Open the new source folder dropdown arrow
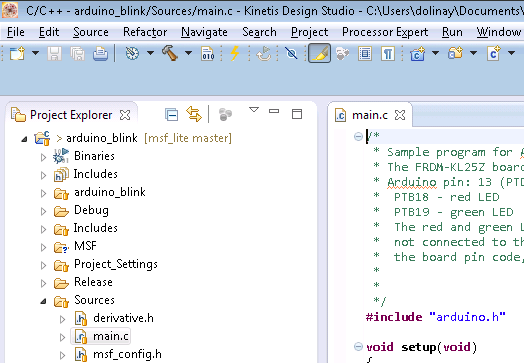Image resolution: width=524 pixels, height=363 pixels. coord(474,53)
